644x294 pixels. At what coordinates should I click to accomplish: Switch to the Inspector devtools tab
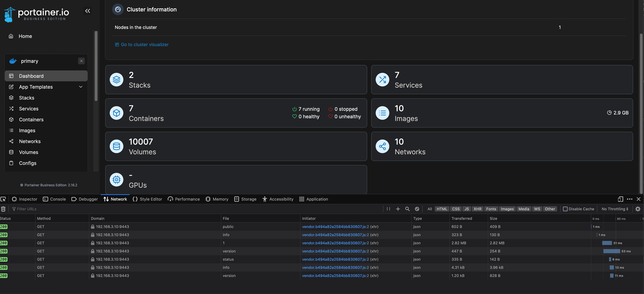25,199
